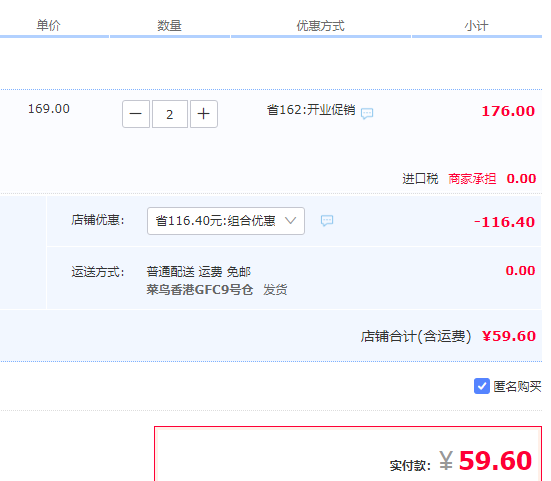551x481 pixels.
Task: Open the 开业促销 promotion info bubble icon
Action: coord(367,113)
